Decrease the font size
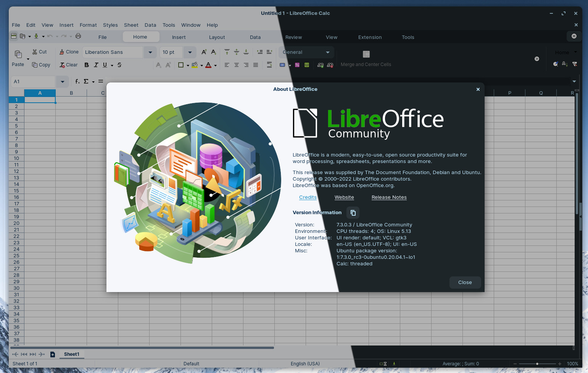 point(214,52)
